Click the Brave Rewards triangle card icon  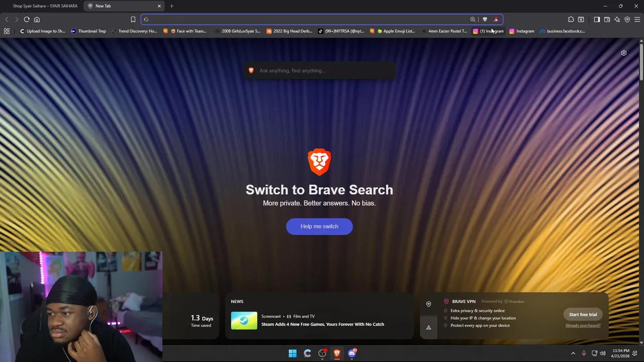(429, 327)
